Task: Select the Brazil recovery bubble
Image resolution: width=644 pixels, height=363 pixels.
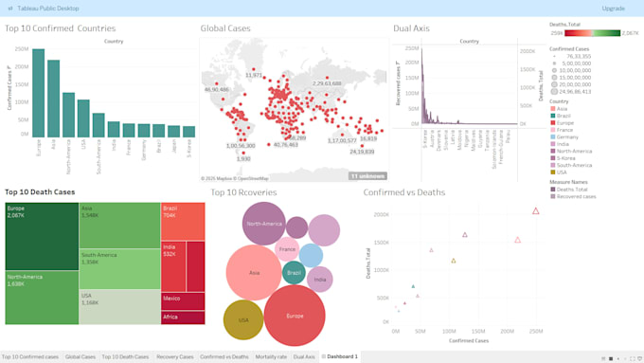Action: tap(294, 273)
